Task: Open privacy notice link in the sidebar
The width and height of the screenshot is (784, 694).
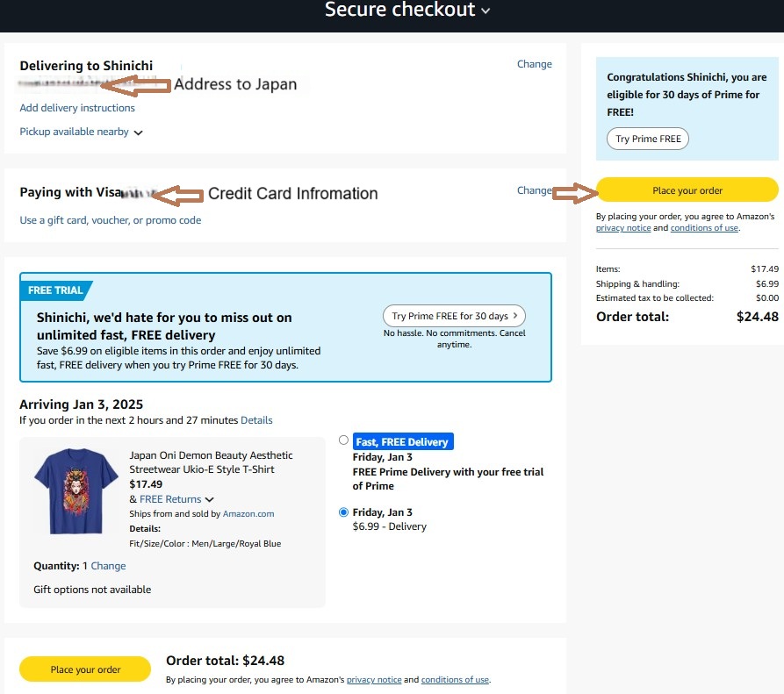Action: point(623,228)
